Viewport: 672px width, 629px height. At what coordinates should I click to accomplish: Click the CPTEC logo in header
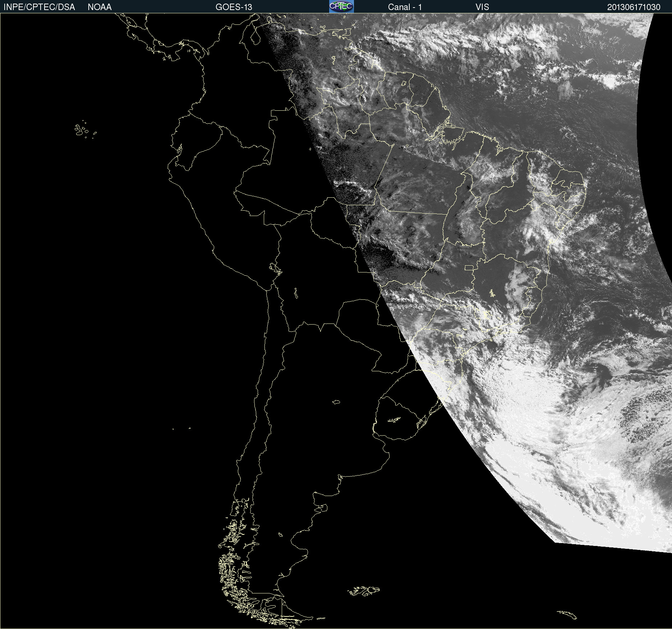(341, 6)
